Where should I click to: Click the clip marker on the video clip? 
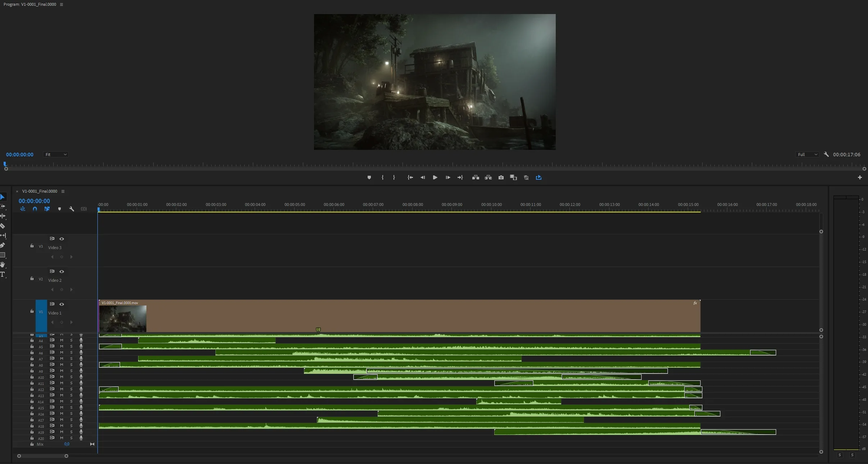[x=318, y=330]
